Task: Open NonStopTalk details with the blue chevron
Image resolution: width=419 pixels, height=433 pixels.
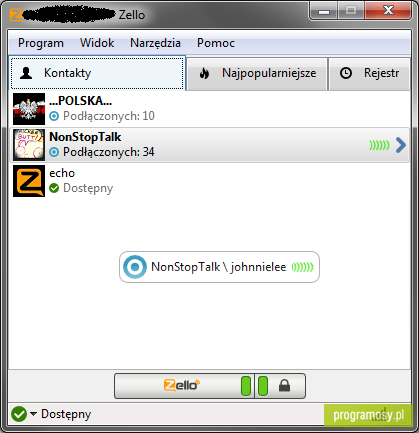Action: 401,145
